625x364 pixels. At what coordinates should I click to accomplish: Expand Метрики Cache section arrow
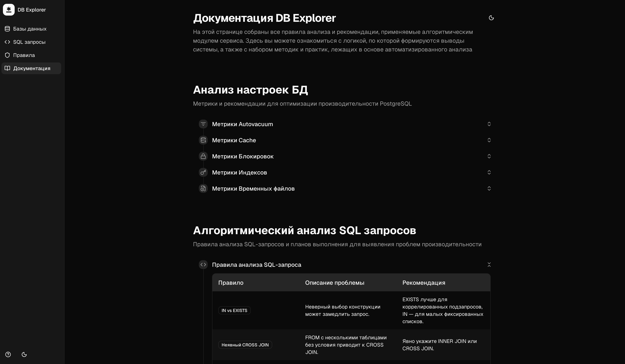pos(489,140)
